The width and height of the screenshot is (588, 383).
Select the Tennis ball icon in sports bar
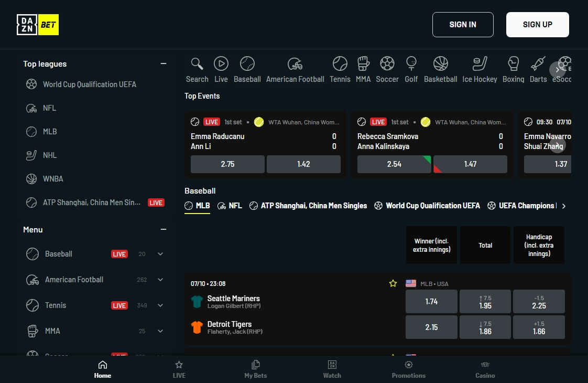tap(340, 64)
